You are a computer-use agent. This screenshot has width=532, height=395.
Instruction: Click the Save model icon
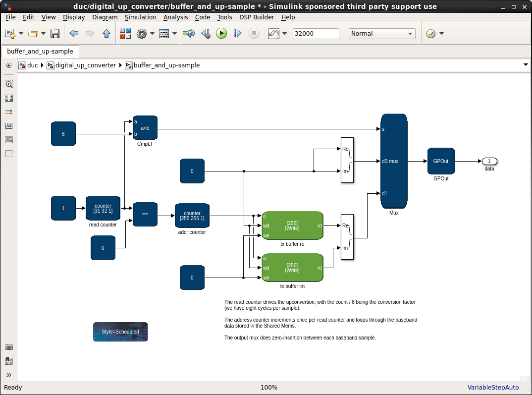pos(55,34)
